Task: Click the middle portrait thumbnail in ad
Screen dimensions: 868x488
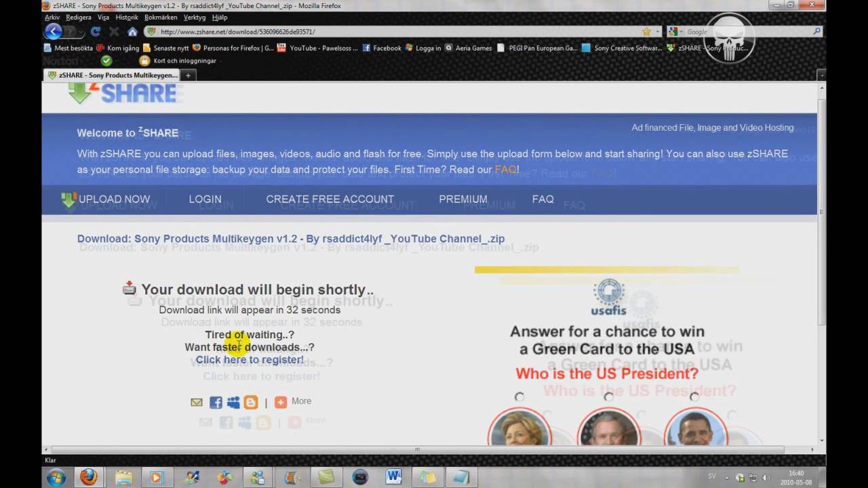Action: pyautogui.click(x=608, y=427)
